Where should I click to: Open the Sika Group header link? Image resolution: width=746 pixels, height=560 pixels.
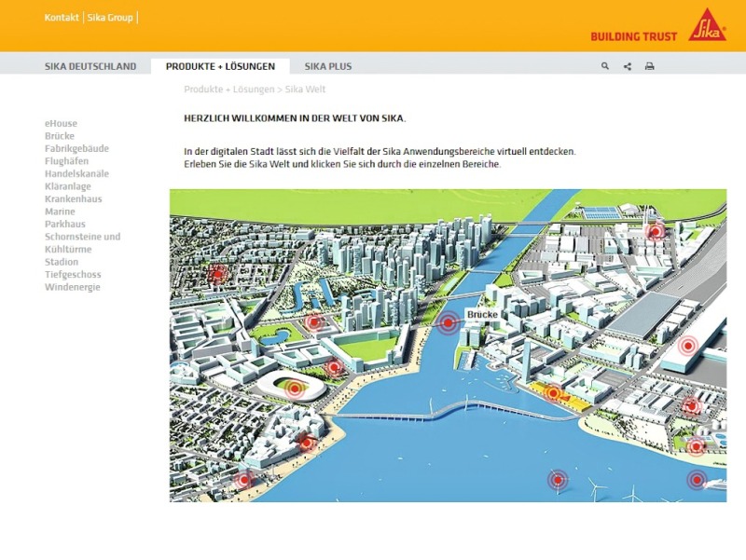point(110,18)
